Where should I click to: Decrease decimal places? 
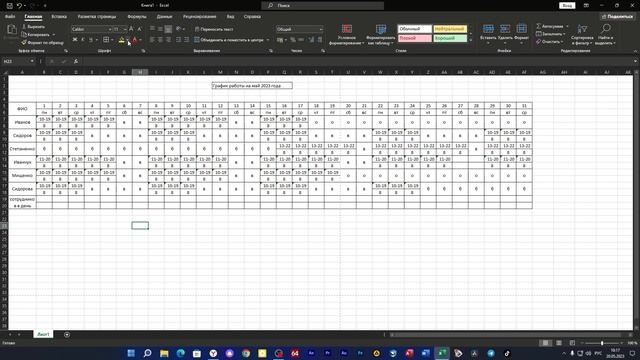pyautogui.click(x=320, y=40)
